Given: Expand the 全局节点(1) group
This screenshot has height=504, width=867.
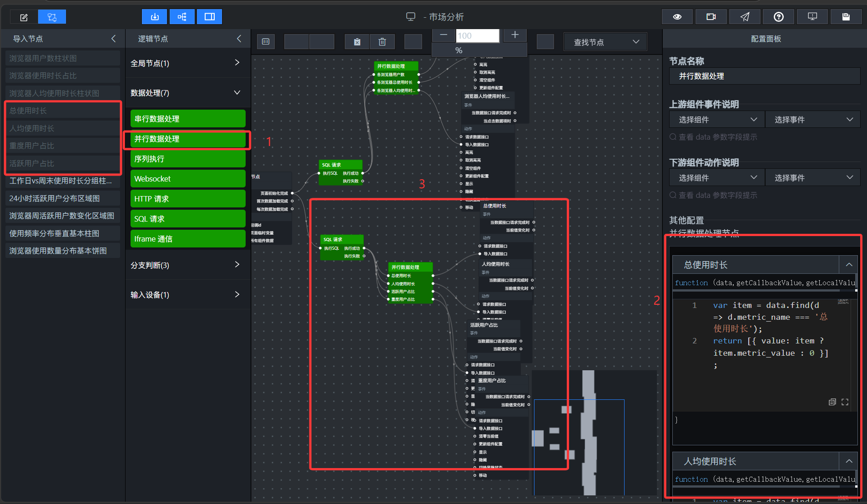Looking at the screenshot, I should pyautogui.click(x=188, y=63).
